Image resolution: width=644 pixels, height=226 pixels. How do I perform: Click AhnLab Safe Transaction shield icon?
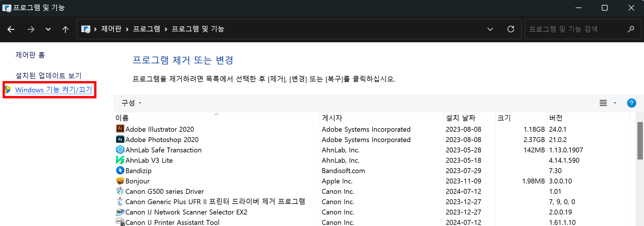120,150
